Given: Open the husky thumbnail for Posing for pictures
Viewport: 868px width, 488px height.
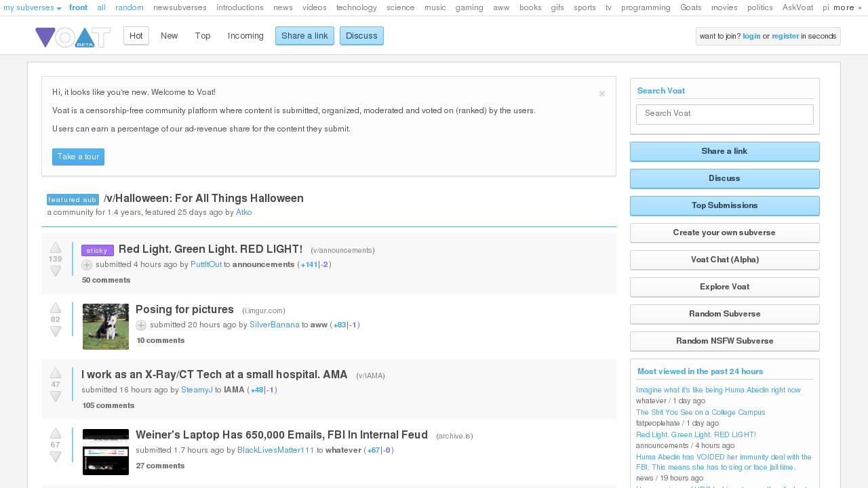Looking at the screenshot, I should 106,327.
